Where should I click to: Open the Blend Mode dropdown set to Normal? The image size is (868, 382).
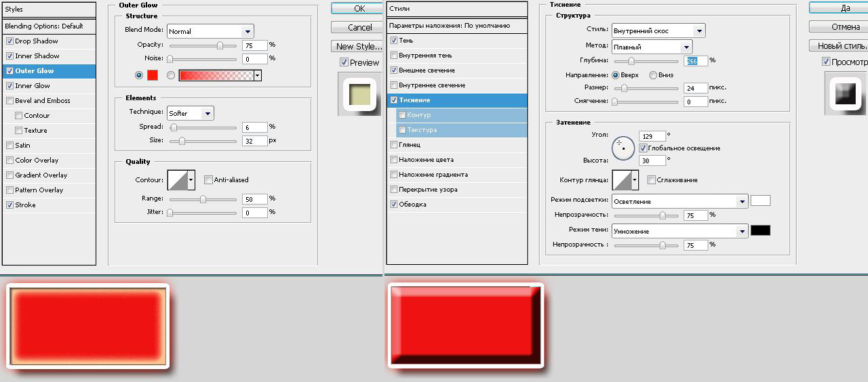210,31
